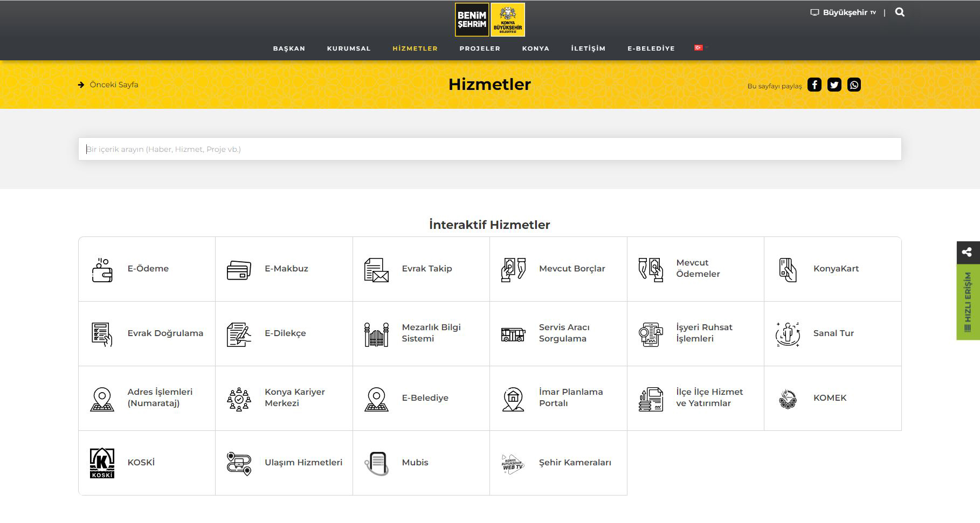Click the Mevcut Ödemeler payment icon

click(x=651, y=269)
